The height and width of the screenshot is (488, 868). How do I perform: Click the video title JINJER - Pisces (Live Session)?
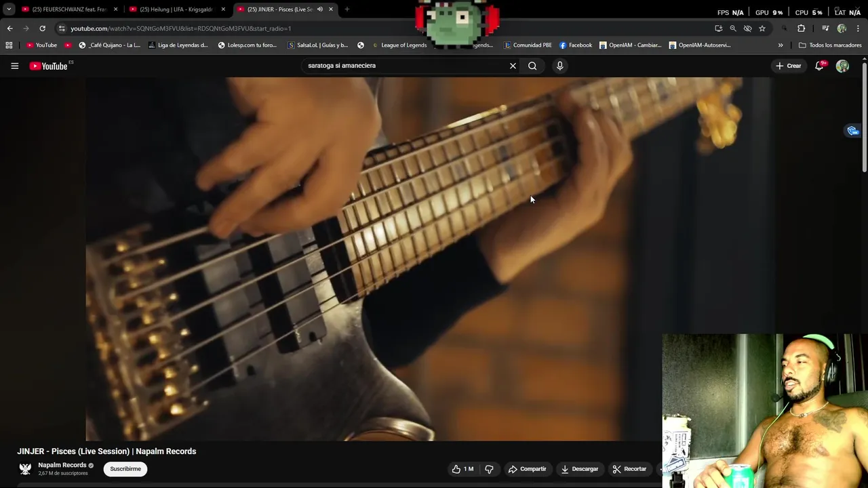click(106, 451)
